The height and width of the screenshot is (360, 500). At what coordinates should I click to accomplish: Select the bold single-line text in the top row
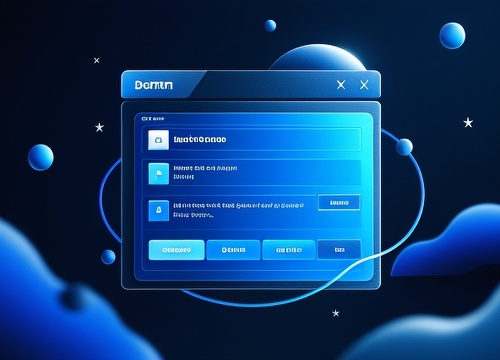pos(200,139)
